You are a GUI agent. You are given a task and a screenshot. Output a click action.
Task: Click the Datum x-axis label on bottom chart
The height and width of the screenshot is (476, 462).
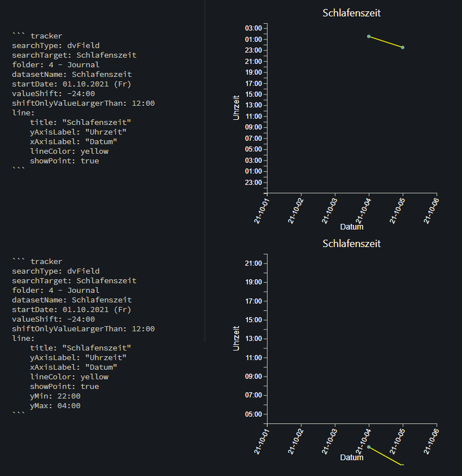point(351,457)
